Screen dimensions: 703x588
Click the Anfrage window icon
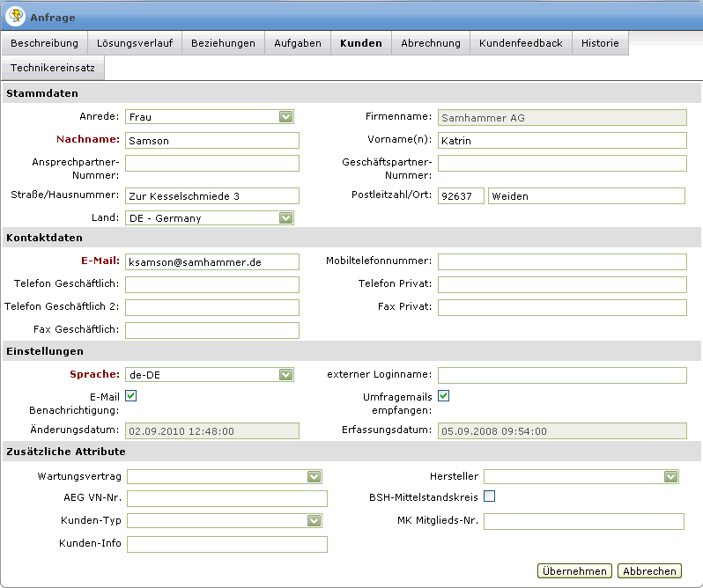click(15, 17)
